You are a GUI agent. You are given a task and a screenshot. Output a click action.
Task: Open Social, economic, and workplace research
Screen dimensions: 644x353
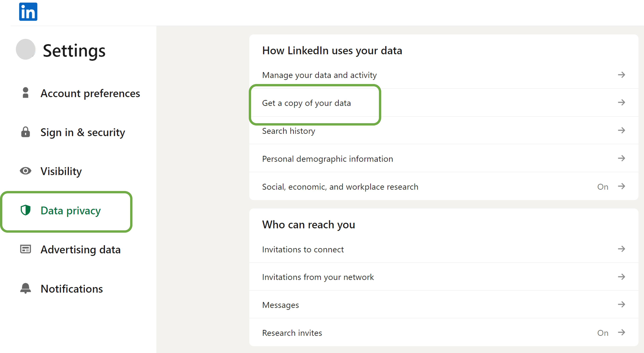click(444, 186)
